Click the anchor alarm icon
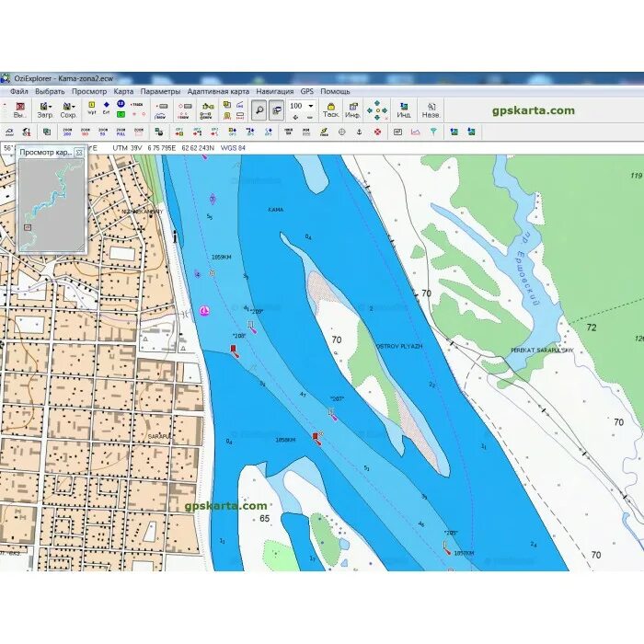This screenshot has width=644, height=644. click(x=360, y=132)
